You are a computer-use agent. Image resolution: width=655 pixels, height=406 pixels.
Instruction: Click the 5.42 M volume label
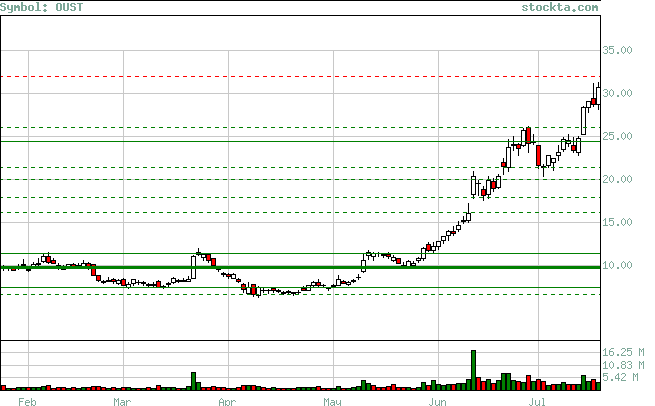(620, 377)
